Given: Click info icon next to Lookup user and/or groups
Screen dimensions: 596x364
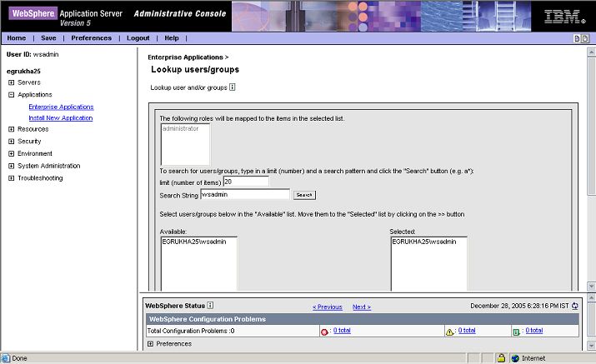Looking at the screenshot, I should 233,87.
